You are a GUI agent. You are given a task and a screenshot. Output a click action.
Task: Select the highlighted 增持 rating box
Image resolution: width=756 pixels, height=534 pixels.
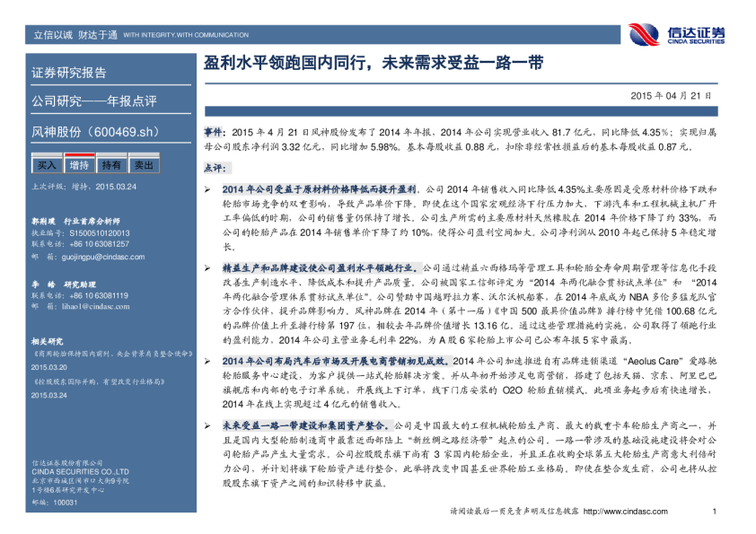coord(79,165)
